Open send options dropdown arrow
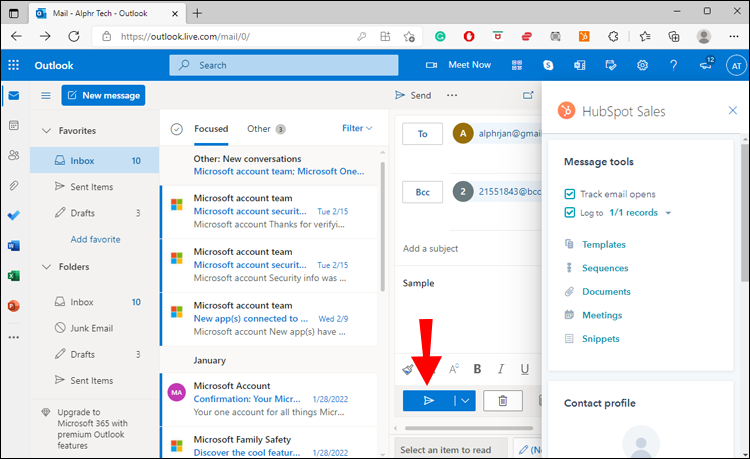This screenshot has height=459, width=750. [465, 401]
